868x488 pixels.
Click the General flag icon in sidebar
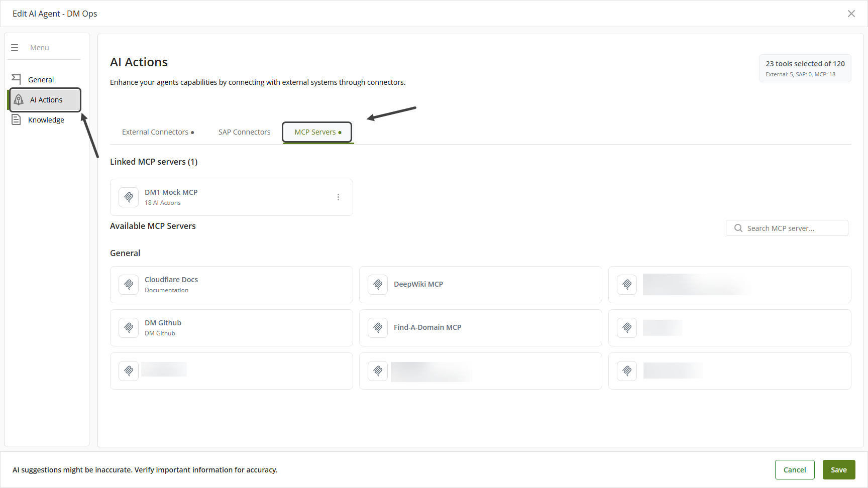coord(16,79)
